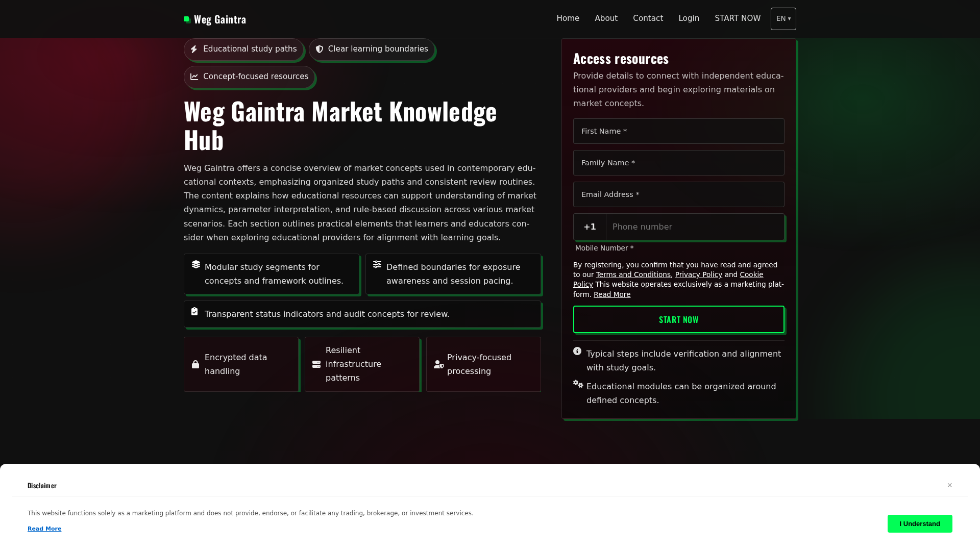
Task: Click the gears icon beside Educational modules
Action: (x=578, y=384)
